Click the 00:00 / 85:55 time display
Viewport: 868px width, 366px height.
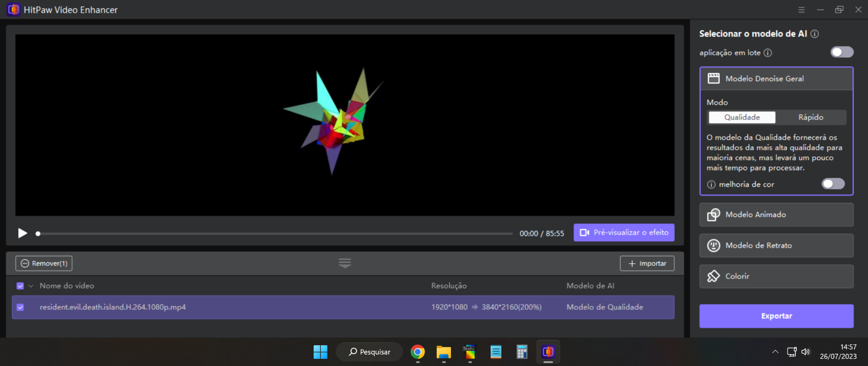tap(542, 233)
